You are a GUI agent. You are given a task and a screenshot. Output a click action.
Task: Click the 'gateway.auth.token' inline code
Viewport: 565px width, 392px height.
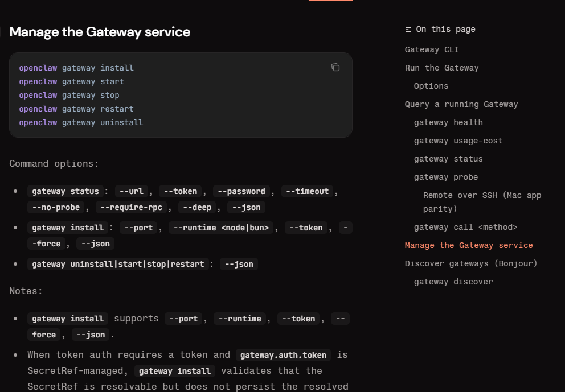283,355
